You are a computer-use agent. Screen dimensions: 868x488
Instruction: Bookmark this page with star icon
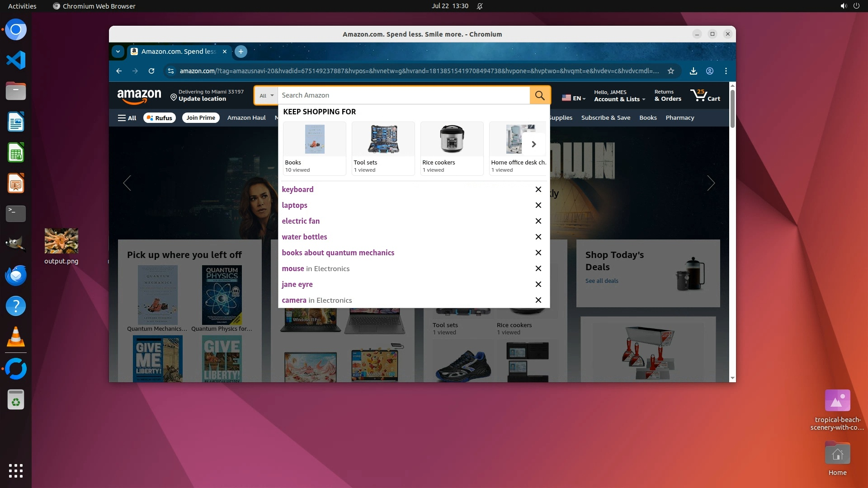pyautogui.click(x=671, y=71)
